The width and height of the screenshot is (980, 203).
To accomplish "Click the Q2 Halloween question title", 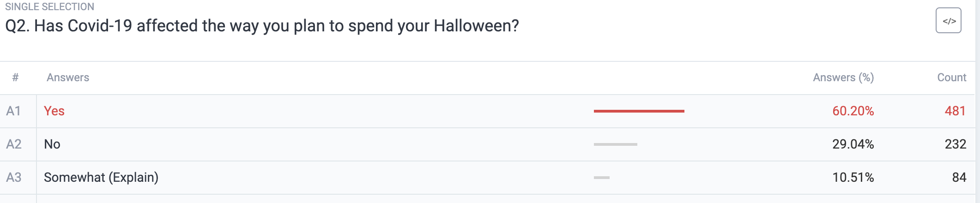I will pos(262,26).
